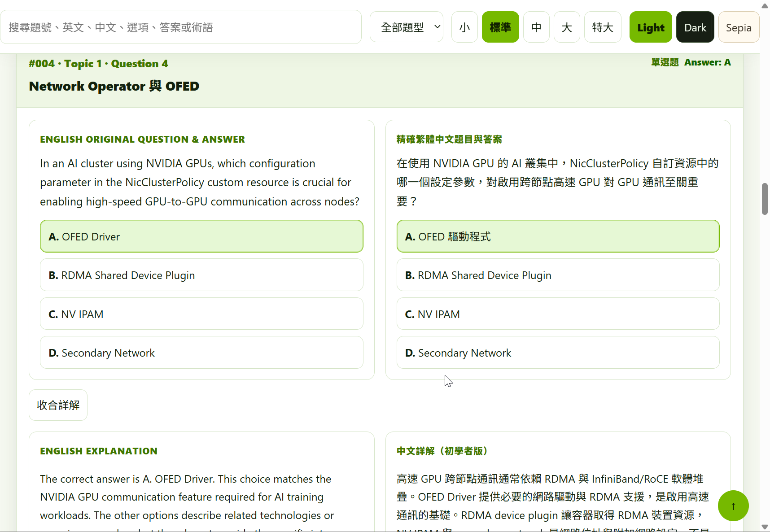Select Chinese-side option D. Secondary Network
770x532 pixels.
558,353
